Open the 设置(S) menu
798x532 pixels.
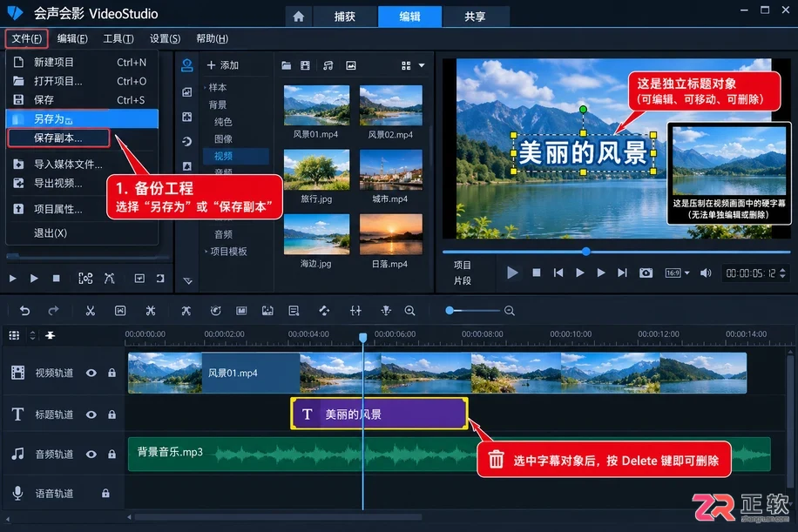(165, 38)
